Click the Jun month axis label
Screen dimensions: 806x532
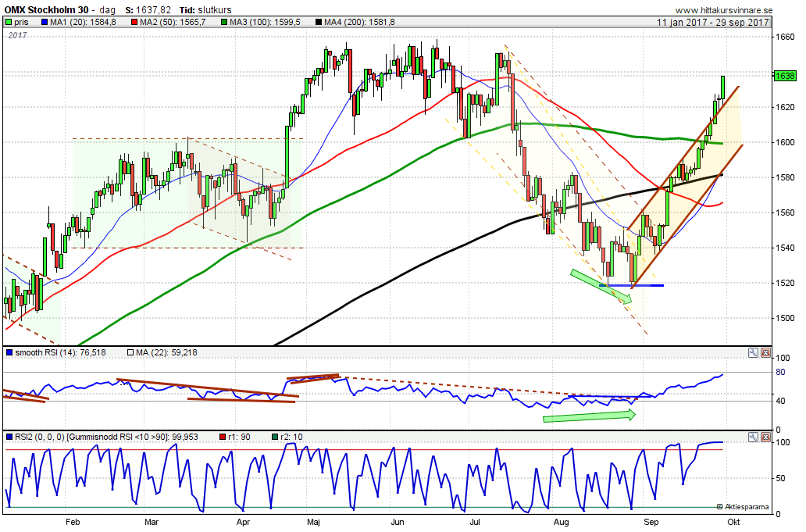coord(398,522)
